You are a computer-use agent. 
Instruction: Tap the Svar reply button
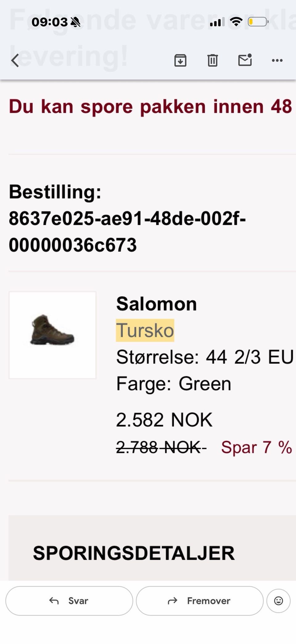pos(69,601)
